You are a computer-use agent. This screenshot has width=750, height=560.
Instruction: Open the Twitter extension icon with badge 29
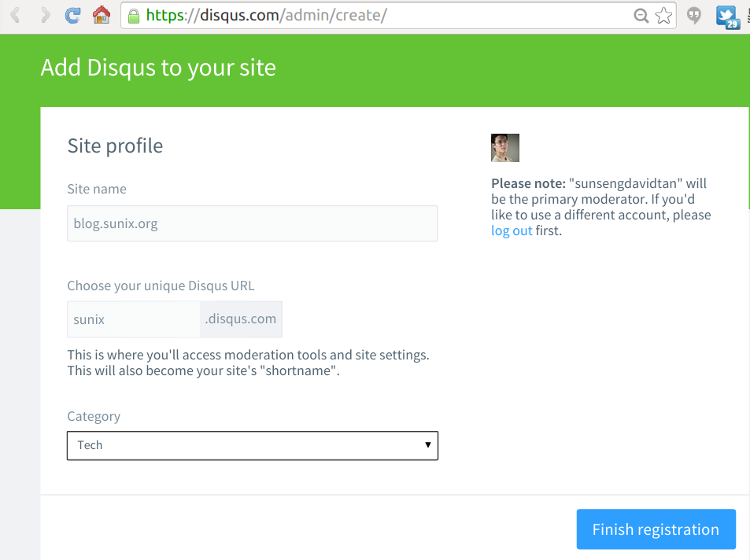tap(727, 17)
